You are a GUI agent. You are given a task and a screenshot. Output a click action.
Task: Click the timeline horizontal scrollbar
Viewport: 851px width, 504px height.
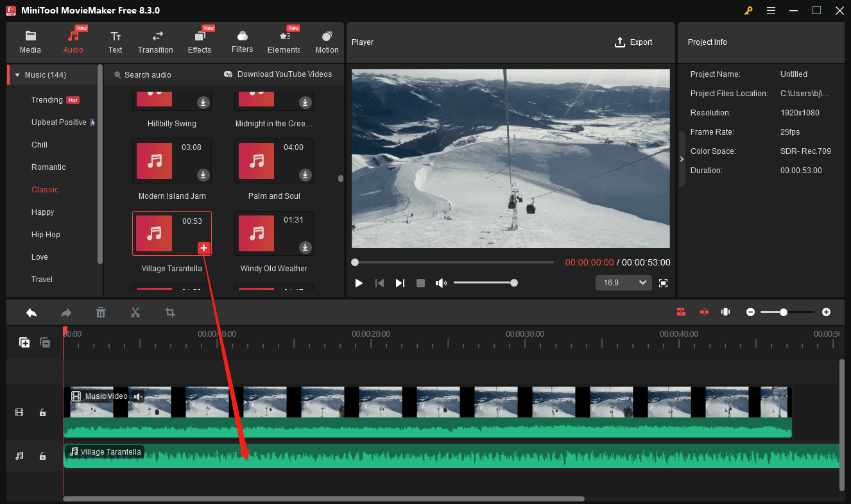(324, 498)
